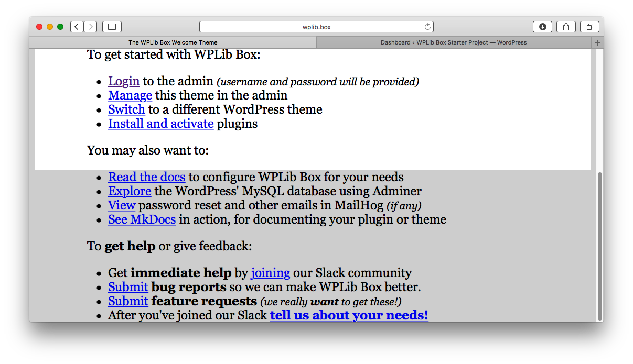633x364 pixels.
Task: Click View link for MailHog emails
Action: click(x=122, y=205)
